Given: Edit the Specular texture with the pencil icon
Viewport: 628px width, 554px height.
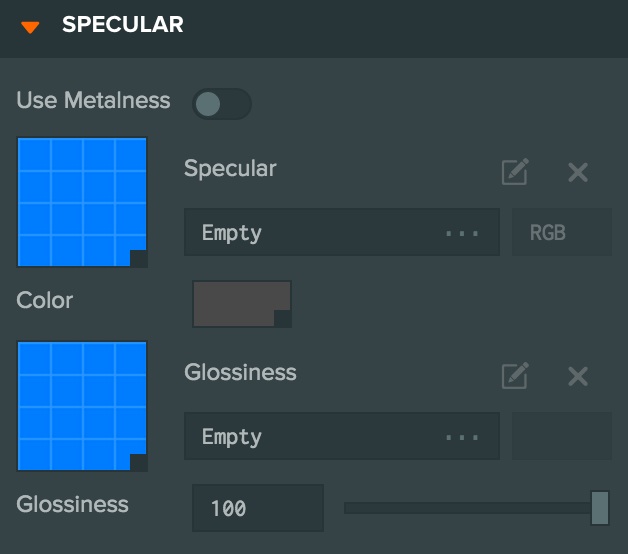Looking at the screenshot, I should (x=515, y=172).
